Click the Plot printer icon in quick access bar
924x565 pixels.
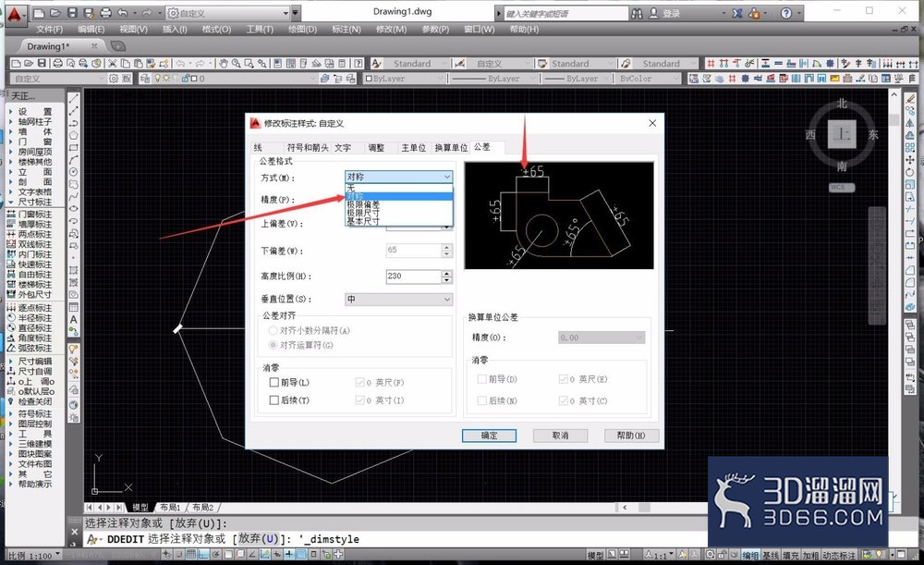pyautogui.click(x=105, y=12)
